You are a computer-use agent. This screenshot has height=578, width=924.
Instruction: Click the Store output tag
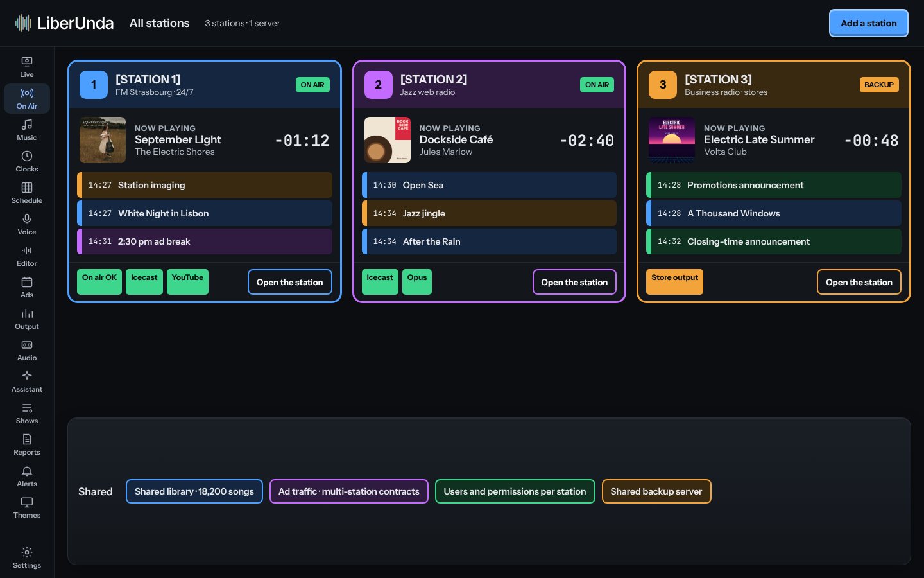[x=674, y=282]
